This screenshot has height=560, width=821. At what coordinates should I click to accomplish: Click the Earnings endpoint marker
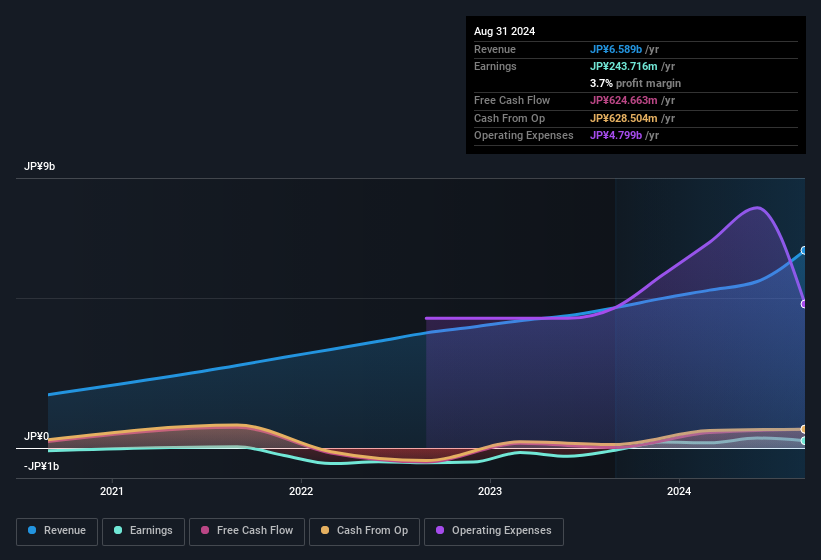click(804, 441)
